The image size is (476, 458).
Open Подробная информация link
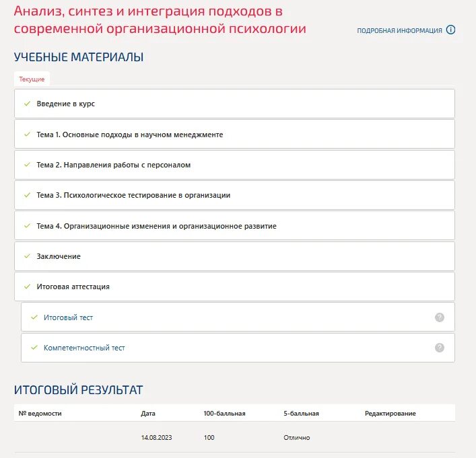pos(399,31)
